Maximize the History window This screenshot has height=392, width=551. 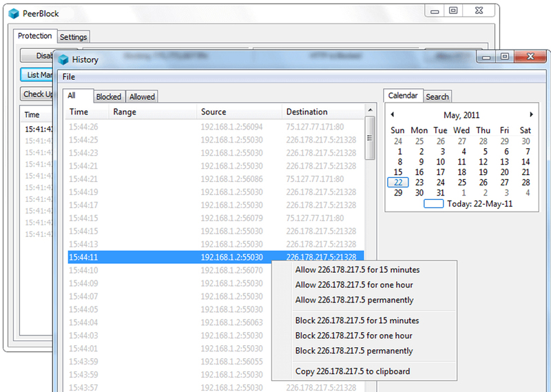tap(505, 57)
